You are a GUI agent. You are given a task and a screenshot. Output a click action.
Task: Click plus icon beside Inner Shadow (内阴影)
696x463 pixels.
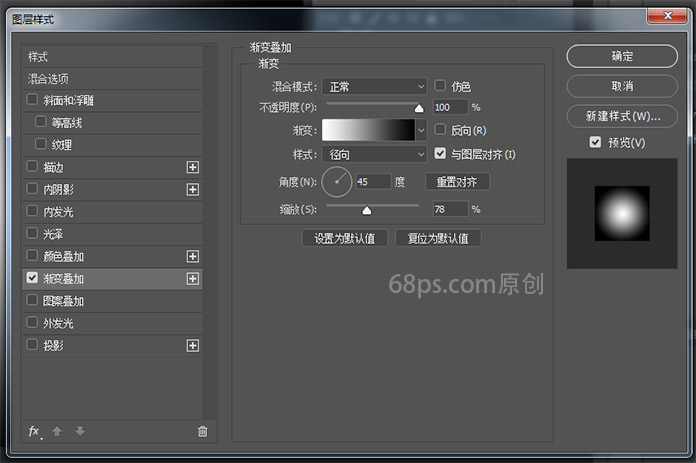[x=193, y=189]
